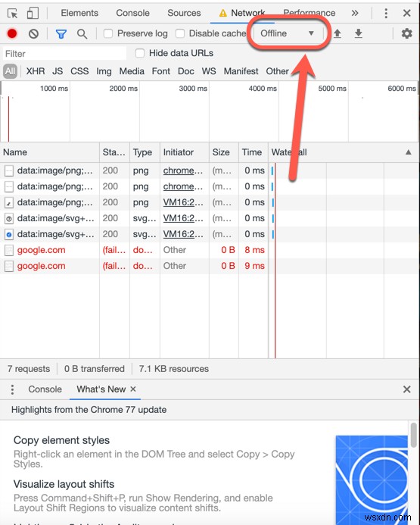Select the All filter type
The image size is (420, 525).
click(x=10, y=71)
